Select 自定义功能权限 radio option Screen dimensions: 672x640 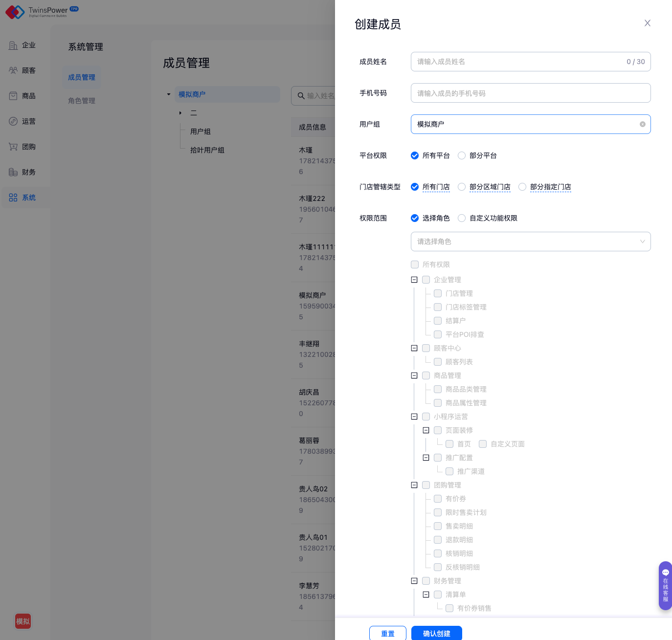[462, 218]
